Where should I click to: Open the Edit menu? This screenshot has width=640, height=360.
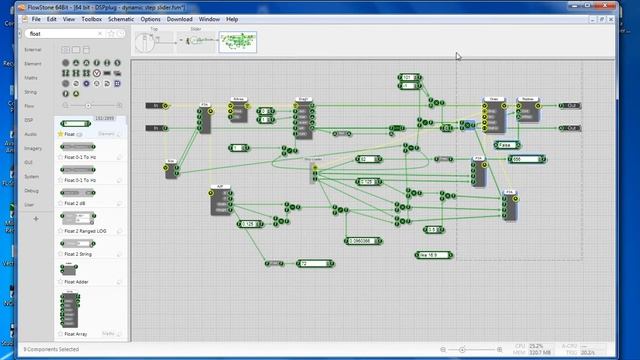click(x=51, y=19)
